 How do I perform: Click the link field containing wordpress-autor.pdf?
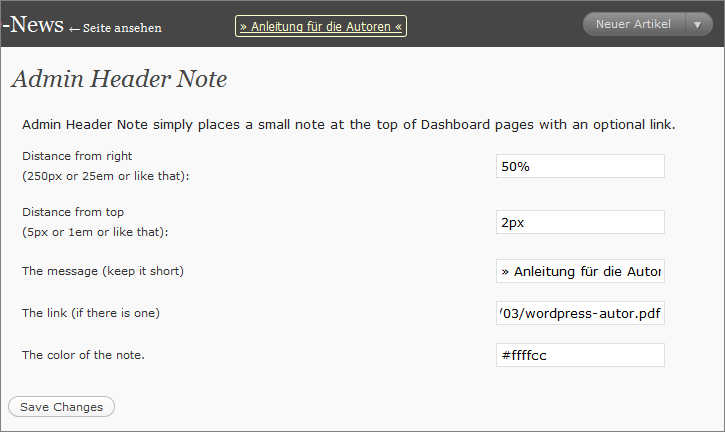[580, 313]
